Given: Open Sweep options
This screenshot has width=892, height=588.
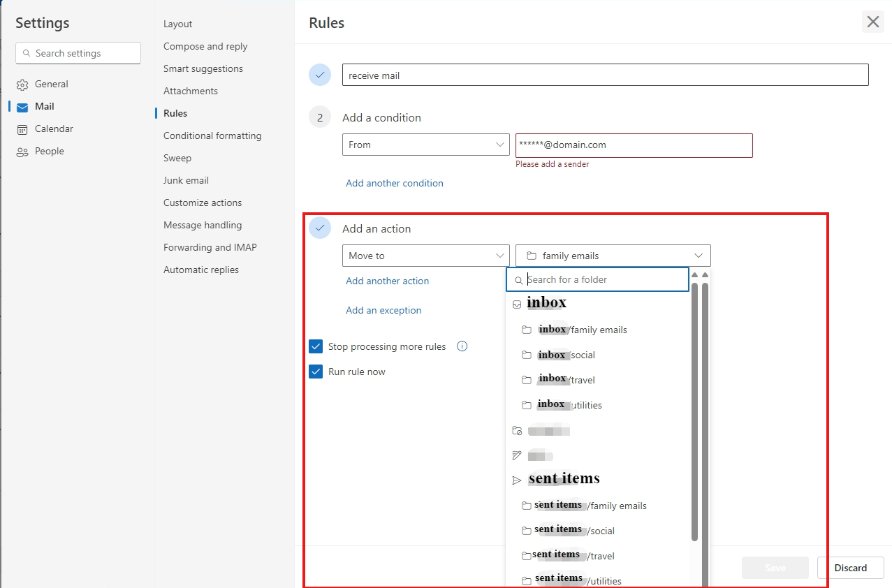Looking at the screenshot, I should 177,158.
